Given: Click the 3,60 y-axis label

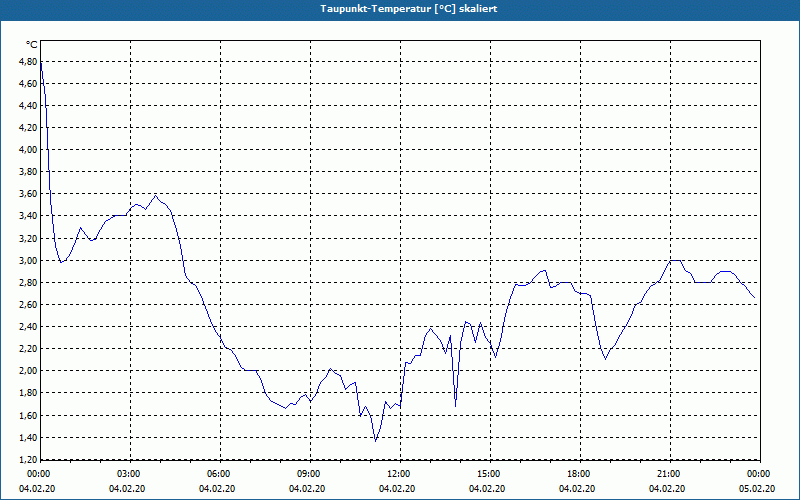Looking at the screenshot, I should (28, 194).
